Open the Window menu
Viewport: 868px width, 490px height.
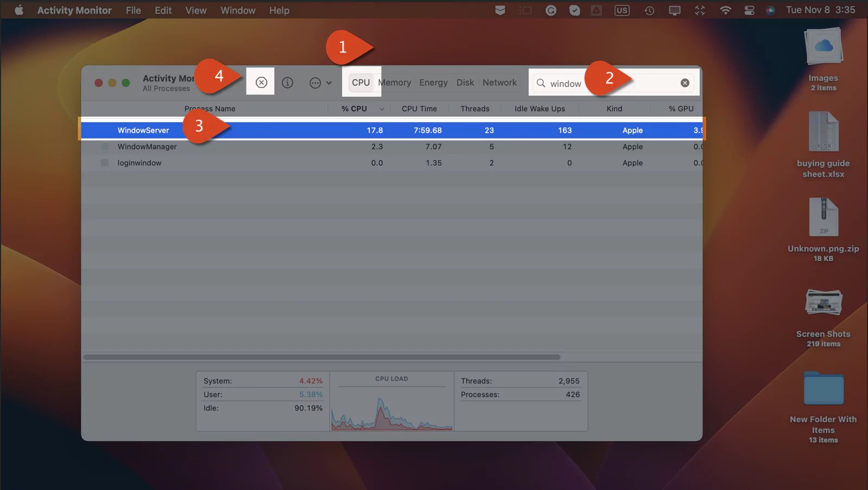coord(238,10)
